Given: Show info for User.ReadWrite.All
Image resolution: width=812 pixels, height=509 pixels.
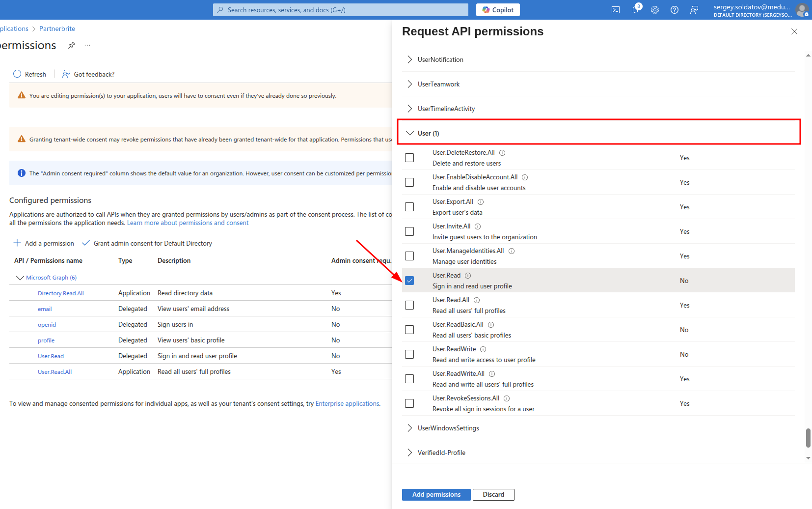Looking at the screenshot, I should point(492,374).
